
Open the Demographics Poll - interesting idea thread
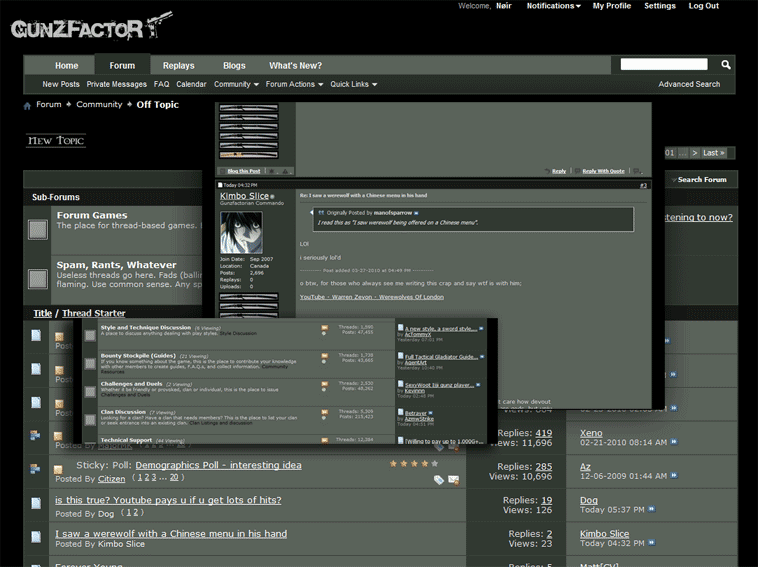click(219, 465)
